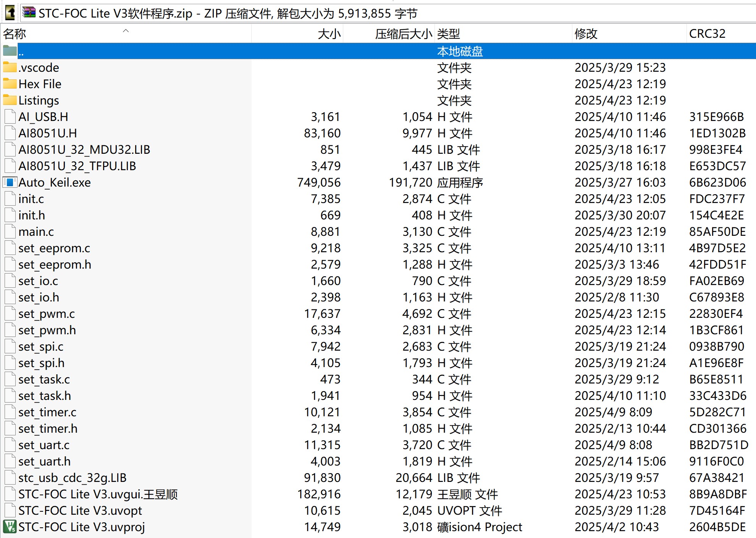Click the AI8051U_32_TFPU.LIB file icon

(10, 166)
